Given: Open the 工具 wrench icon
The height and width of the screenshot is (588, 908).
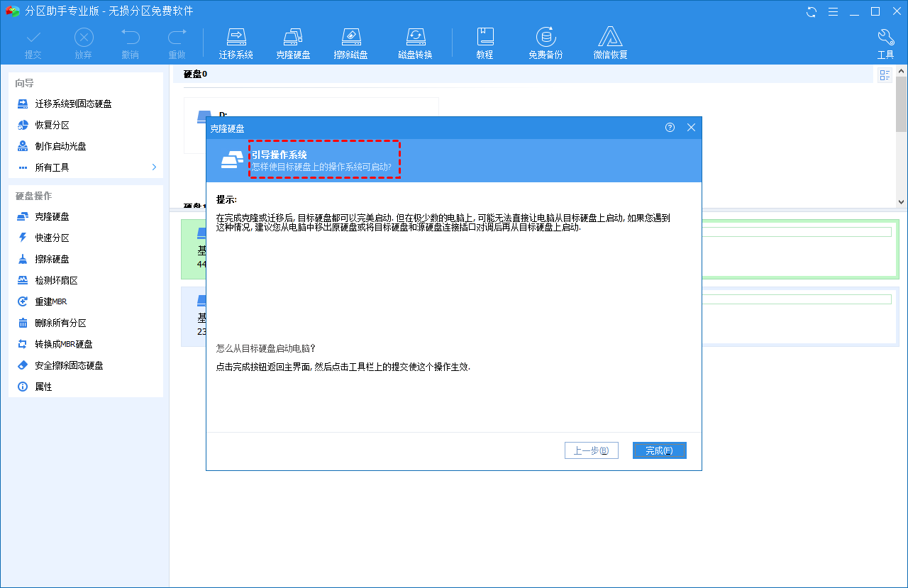Looking at the screenshot, I should 886,43.
